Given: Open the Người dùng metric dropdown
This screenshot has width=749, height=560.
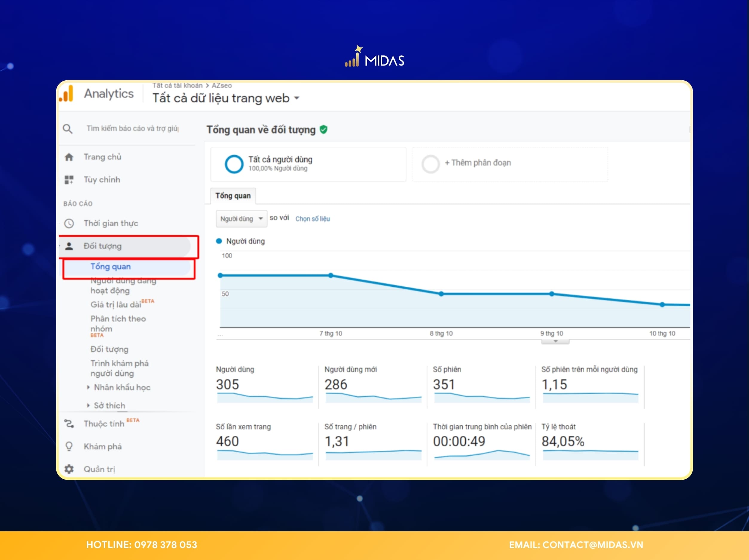Looking at the screenshot, I should click(241, 219).
